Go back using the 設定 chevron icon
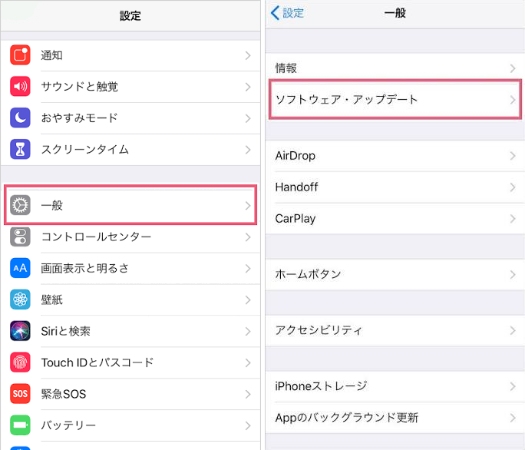This screenshot has width=525, height=450. point(275,13)
